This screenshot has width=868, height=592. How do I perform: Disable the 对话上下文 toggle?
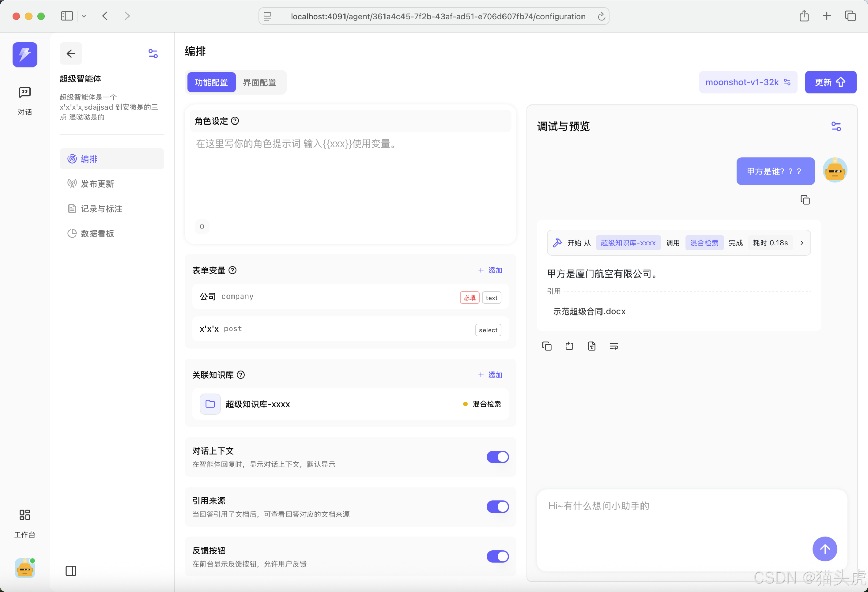pos(497,457)
